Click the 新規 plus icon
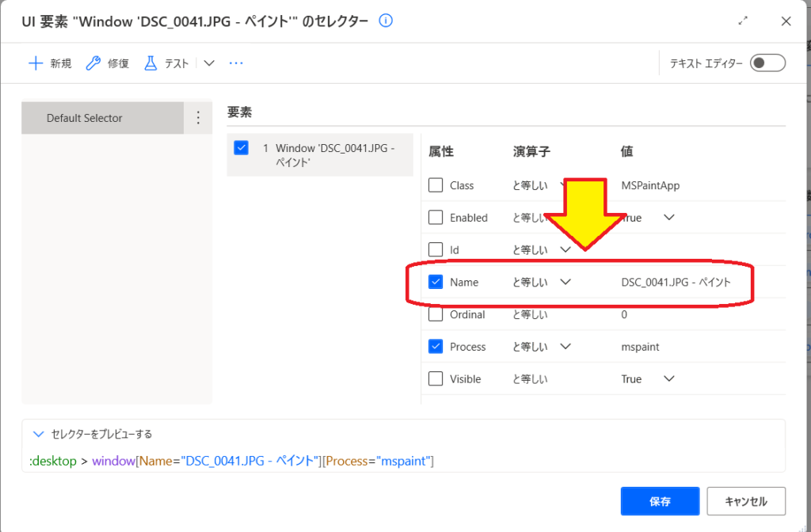The image size is (811, 532). 36,63
